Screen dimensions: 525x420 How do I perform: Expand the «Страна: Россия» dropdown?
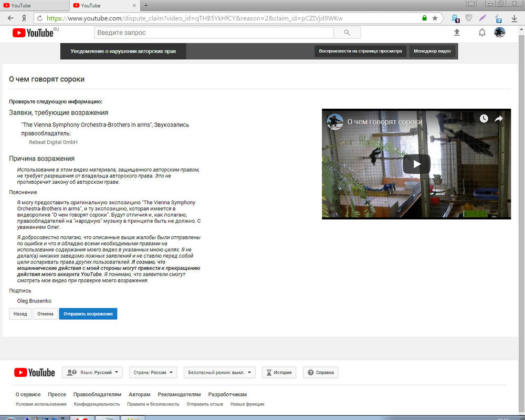pyautogui.click(x=153, y=372)
